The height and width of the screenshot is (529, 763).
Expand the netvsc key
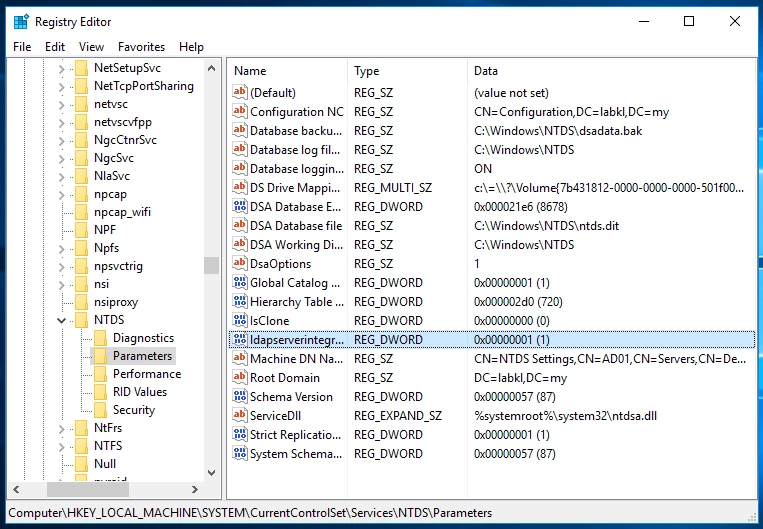[x=61, y=105]
